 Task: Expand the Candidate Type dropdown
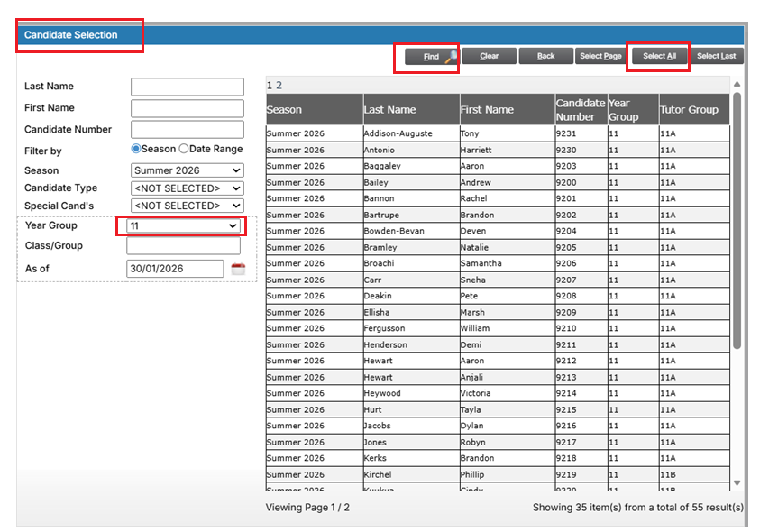(x=187, y=188)
